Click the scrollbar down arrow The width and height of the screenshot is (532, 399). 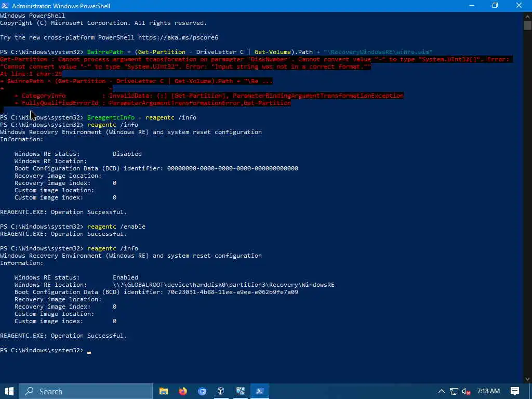528,379
